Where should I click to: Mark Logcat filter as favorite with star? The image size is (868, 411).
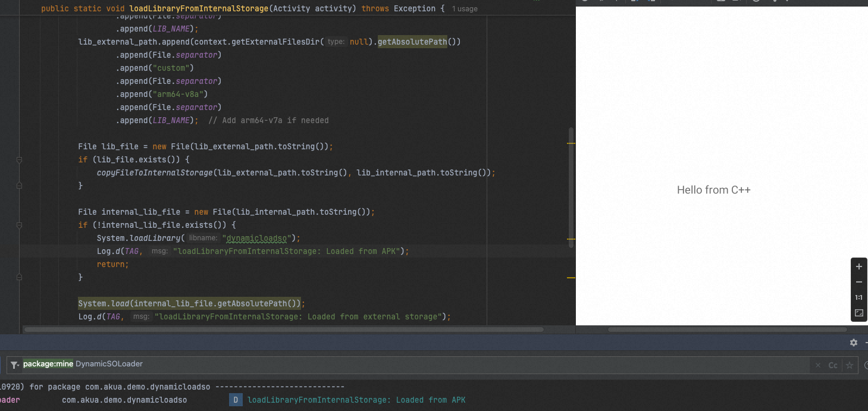click(850, 365)
